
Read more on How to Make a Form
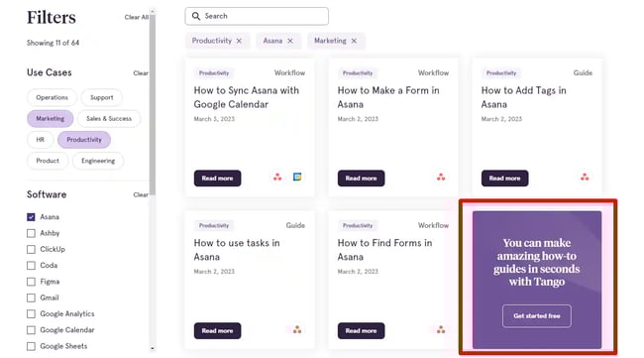coord(361,179)
